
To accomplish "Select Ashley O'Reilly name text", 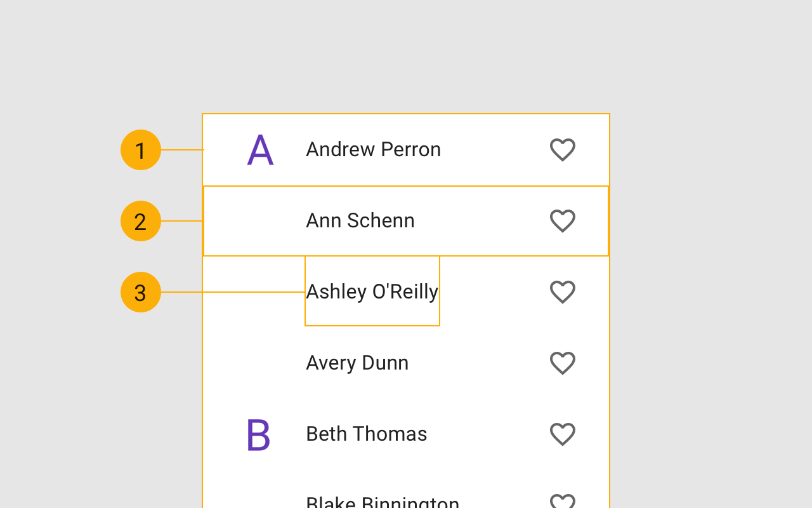I will 372,292.
